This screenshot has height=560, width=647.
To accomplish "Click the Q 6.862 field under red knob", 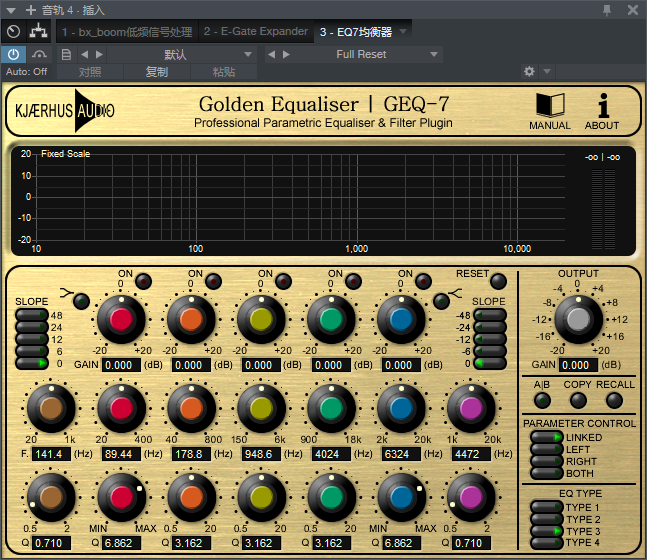I will pos(121,543).
